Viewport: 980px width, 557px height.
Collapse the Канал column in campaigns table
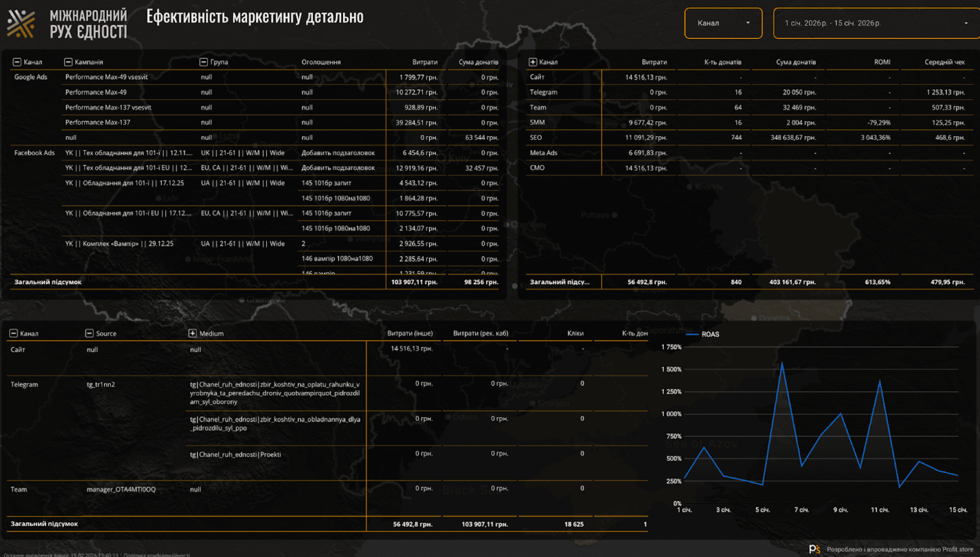click(17, 62)
